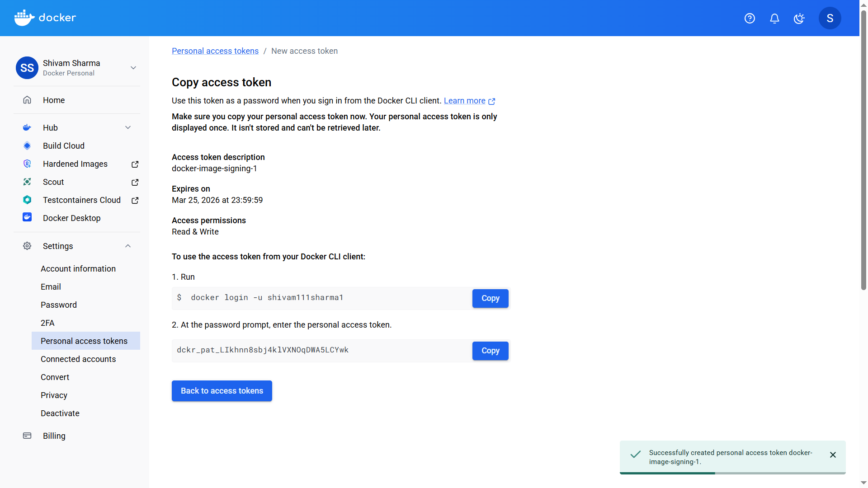Open the Learn more link
The width and height of the screenshot is (868, 488).
465,100
